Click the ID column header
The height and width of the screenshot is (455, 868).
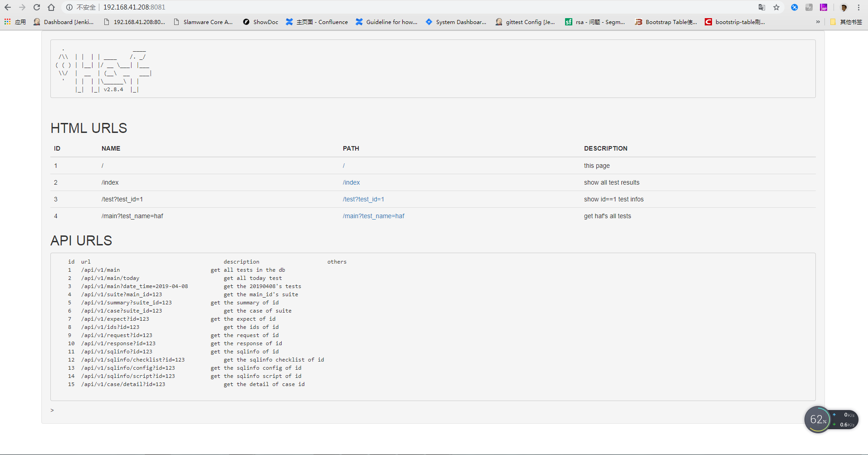(x=57, y=148)
